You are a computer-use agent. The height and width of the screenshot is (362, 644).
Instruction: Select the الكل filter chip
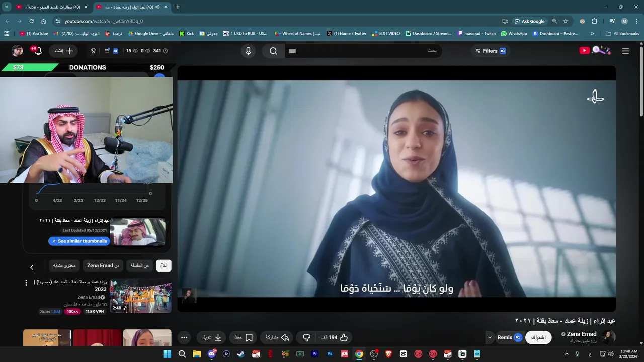pyautogui.click(x=164, y=265)
